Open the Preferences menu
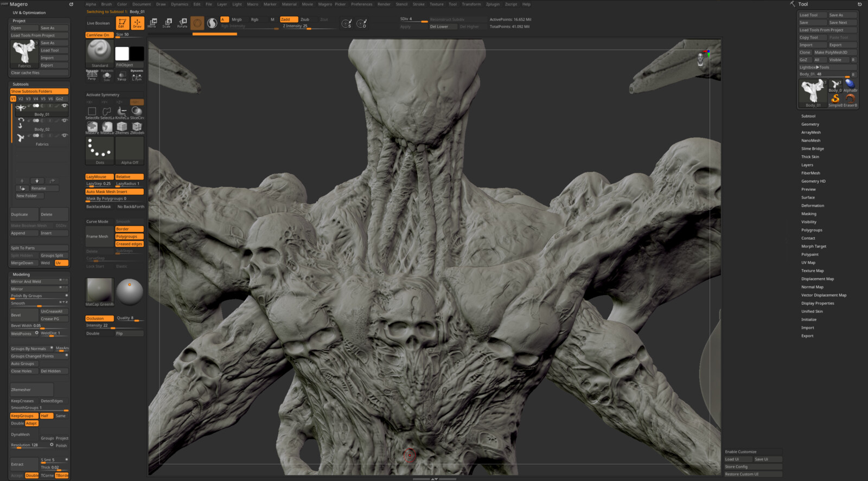 361,4
